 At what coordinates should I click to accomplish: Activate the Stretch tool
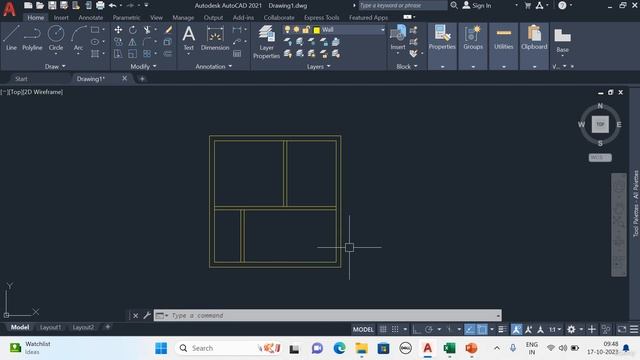(118, 53)
